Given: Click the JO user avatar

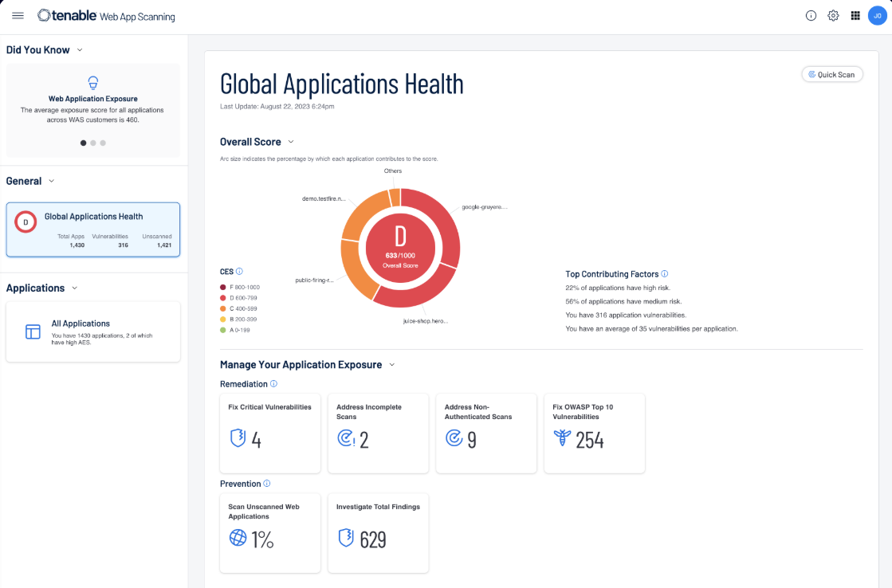Looking at the screenshot, I should click(x=877, y=16).
